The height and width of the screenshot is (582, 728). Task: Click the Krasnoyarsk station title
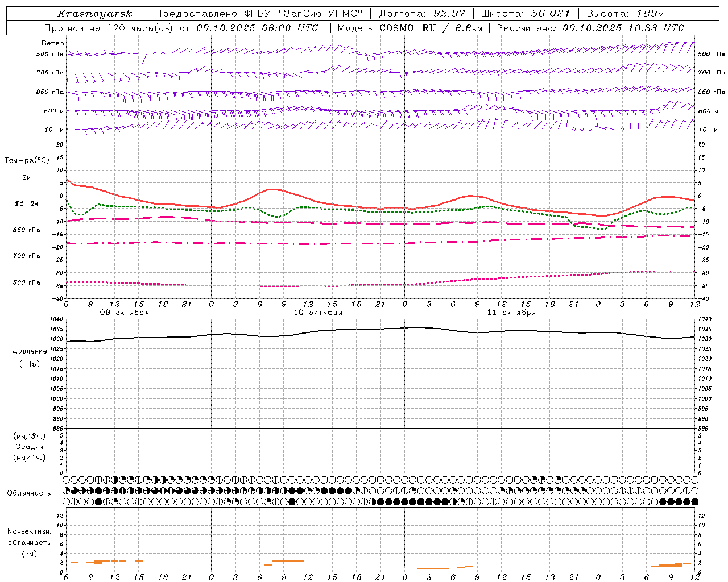(94, 14)
